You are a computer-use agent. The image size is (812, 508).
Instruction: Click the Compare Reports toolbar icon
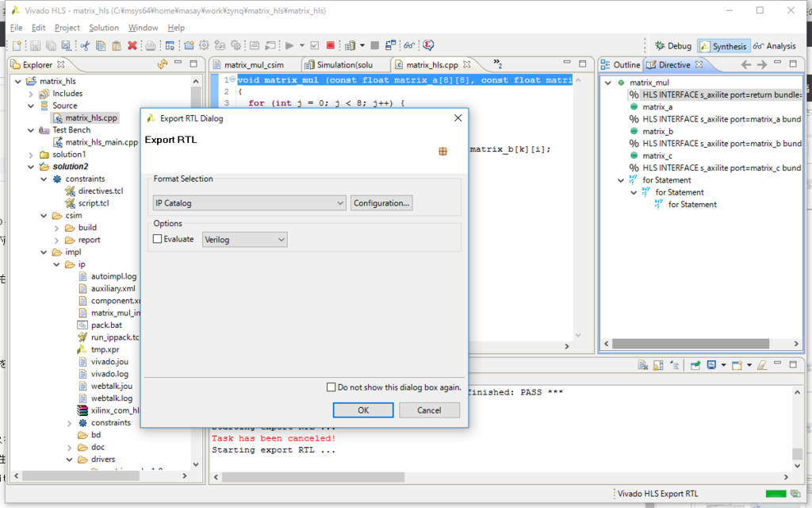[x=390, y=45]
